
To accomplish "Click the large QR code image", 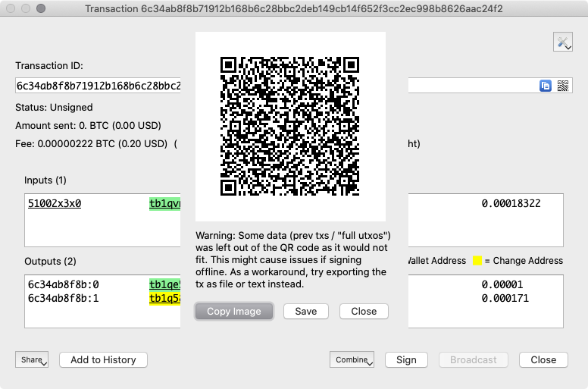I will pos(290,126).
